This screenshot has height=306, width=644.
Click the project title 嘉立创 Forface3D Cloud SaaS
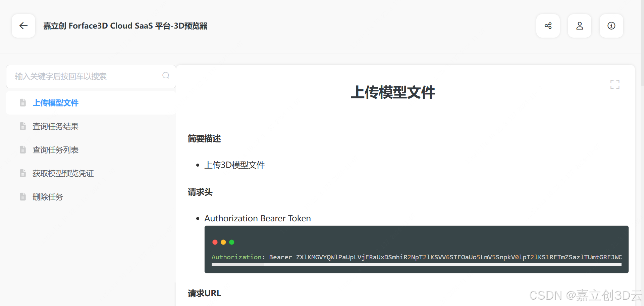[125, 26]
